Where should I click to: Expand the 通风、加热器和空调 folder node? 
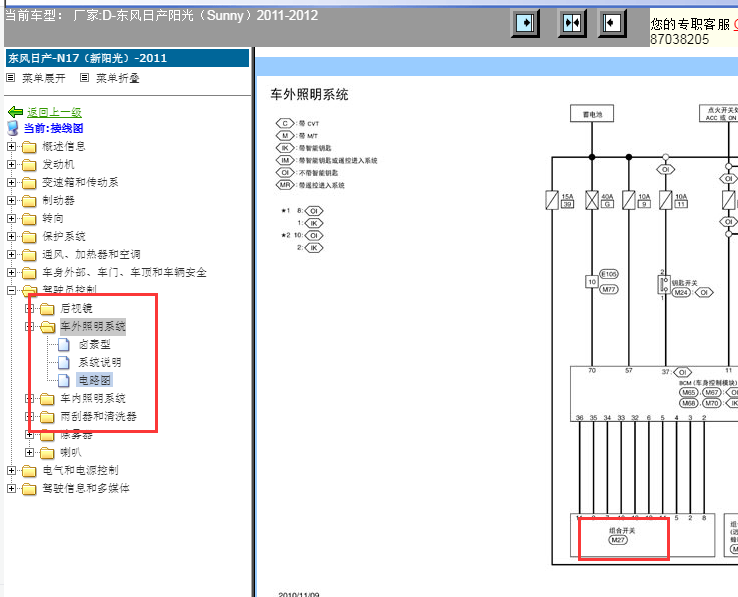[11, 254]
